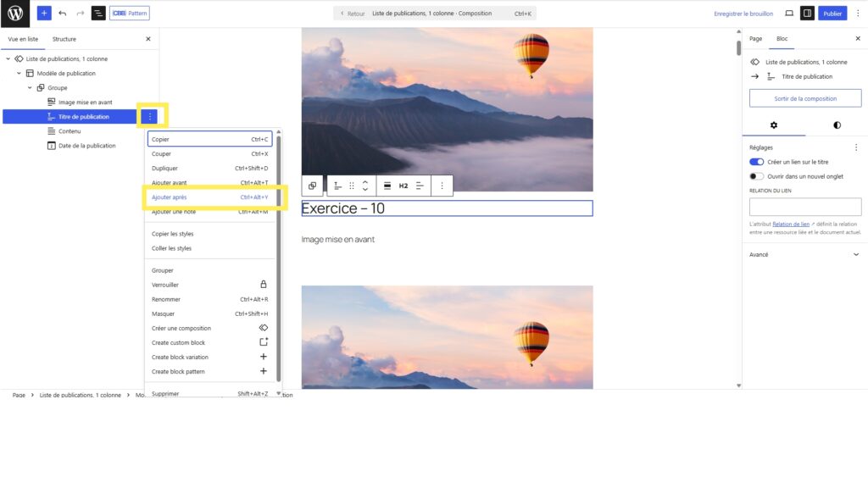Choose Supprimer in the context menu
This screenshot has height=488, width=868.
(210, 393)
